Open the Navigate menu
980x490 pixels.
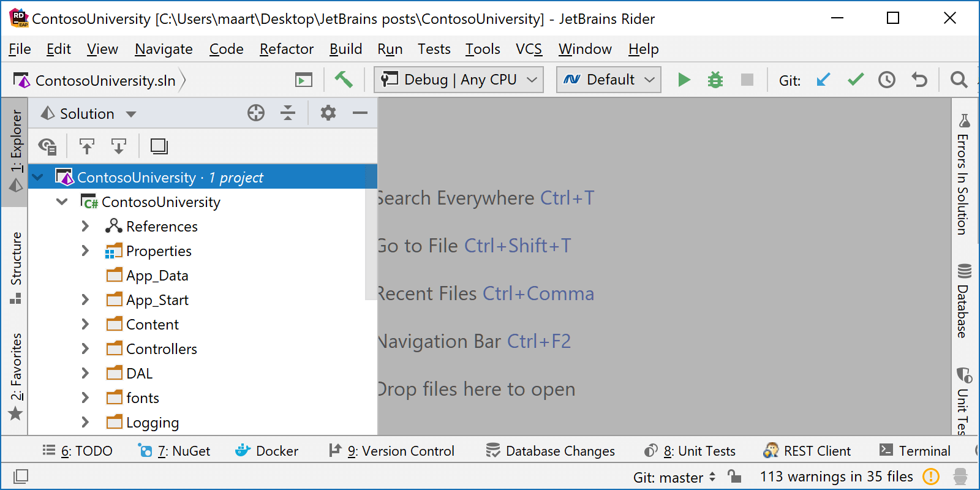point(164,49)
